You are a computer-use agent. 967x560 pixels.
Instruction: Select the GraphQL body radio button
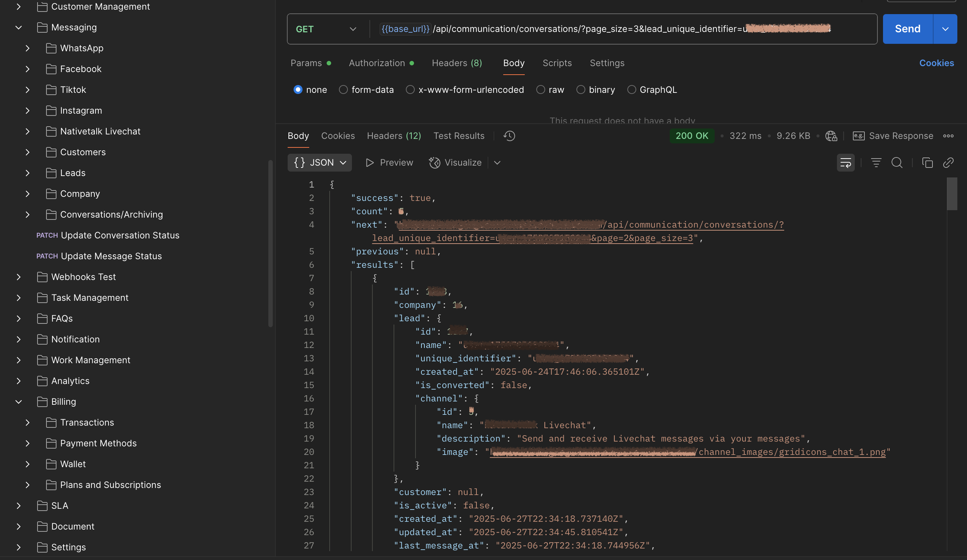tap(631, 90)
